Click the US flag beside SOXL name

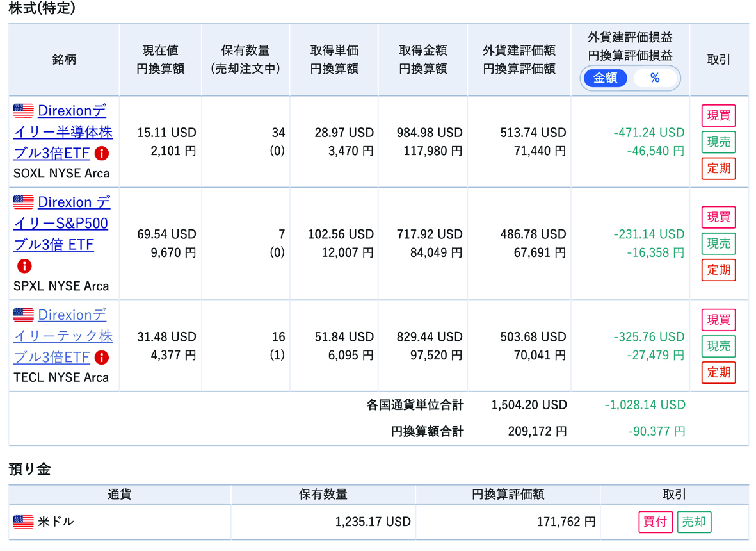pyautogui.click(x=23, y=110)
